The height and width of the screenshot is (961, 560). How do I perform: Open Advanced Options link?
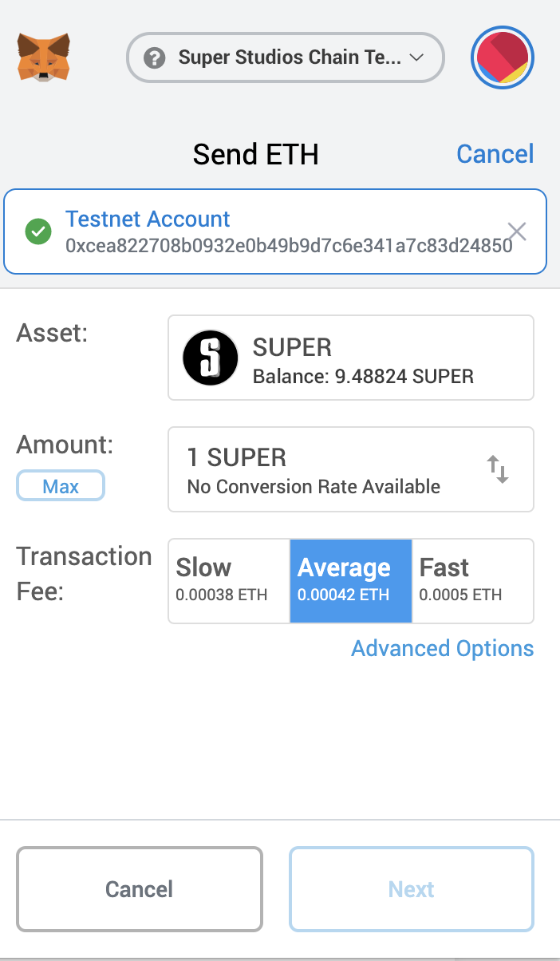pyautogui.click(x=442, y=648)
